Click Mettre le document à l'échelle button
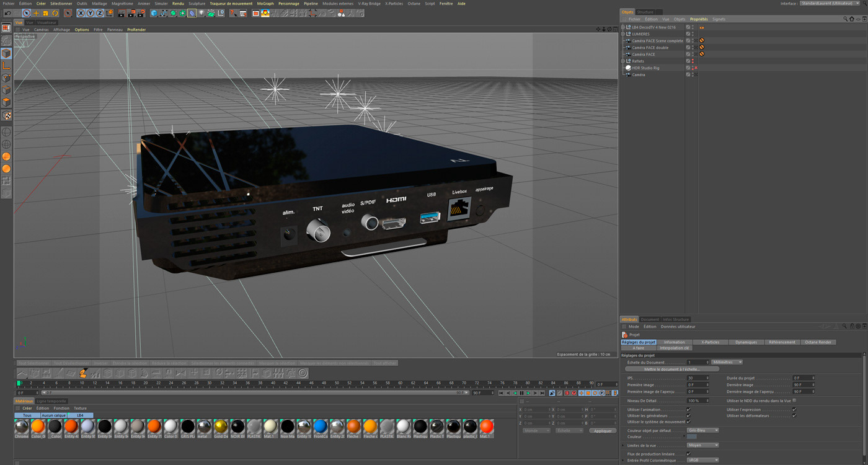The width and height of the screenshot is (868, 465). tap(672, 370)
